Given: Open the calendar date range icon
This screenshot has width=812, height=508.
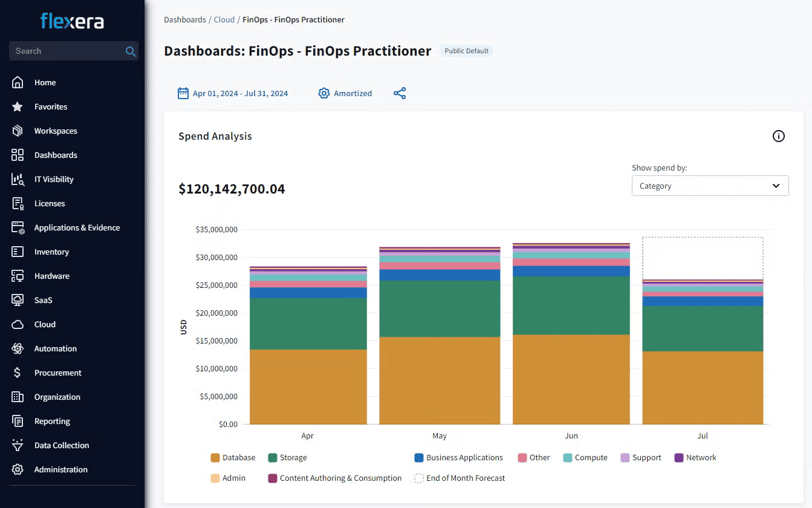Looking at the screenshot, I should click(183, 93).
